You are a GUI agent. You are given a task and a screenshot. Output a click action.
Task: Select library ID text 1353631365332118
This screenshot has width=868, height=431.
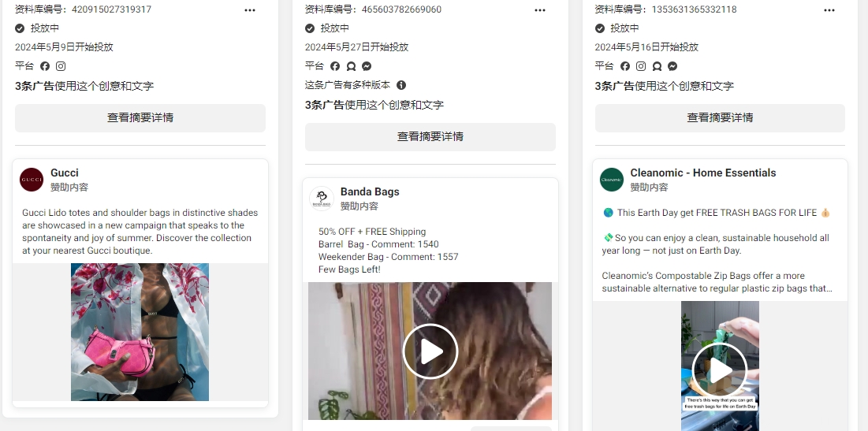[695, 9]
